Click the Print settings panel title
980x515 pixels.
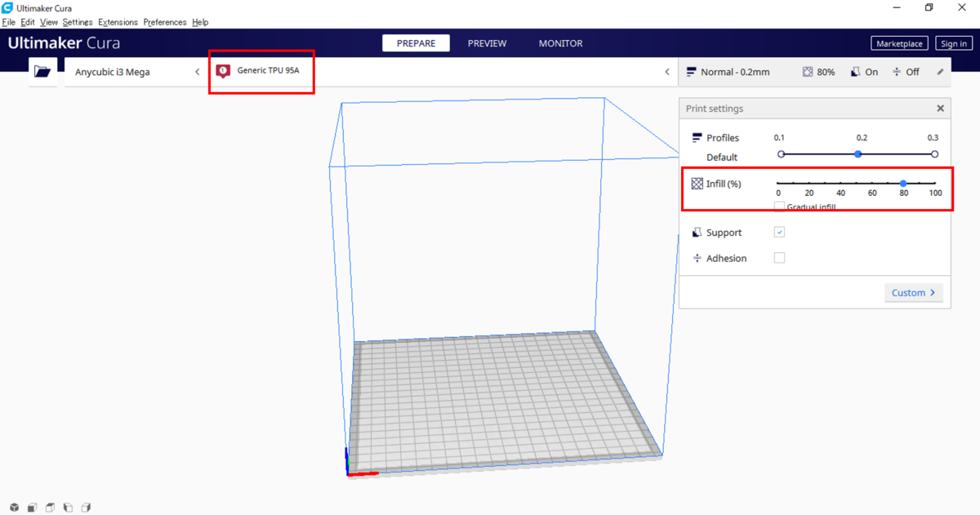click(x=715, y=109)
